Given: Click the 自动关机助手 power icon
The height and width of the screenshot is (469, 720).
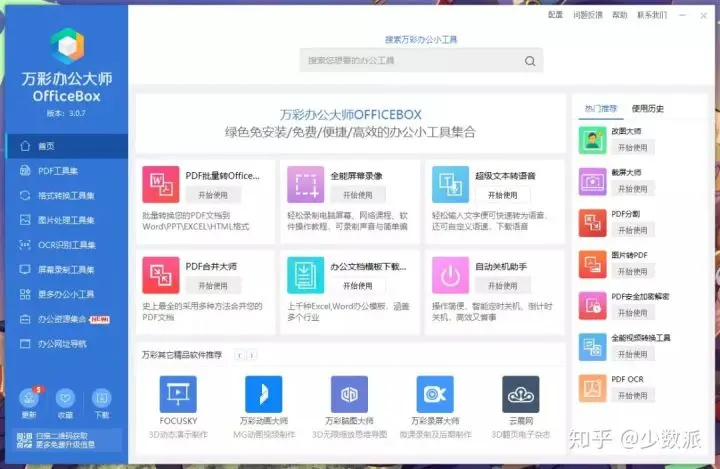Looking at the screenshot, I should click(x=450, y=275).
